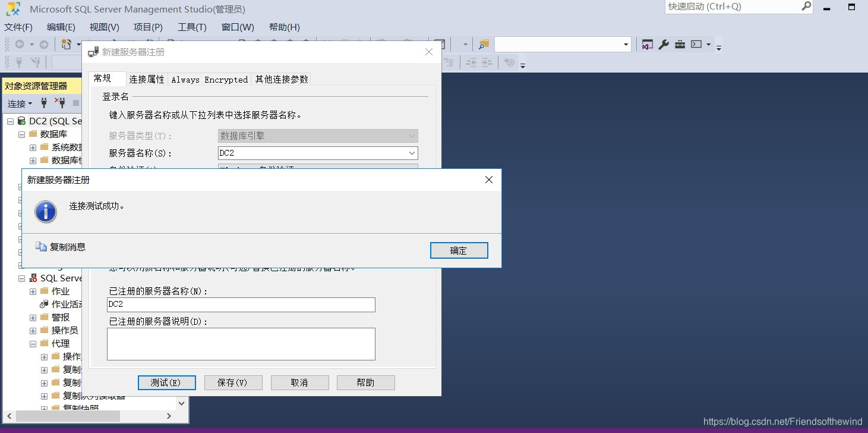
Task: Click the new project toolbar icon
Action: pyautogui.click(x=67, y=45)
